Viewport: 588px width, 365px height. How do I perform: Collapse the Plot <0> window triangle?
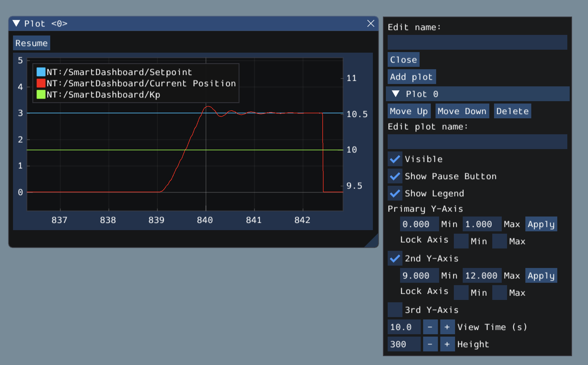coord(17,23)
